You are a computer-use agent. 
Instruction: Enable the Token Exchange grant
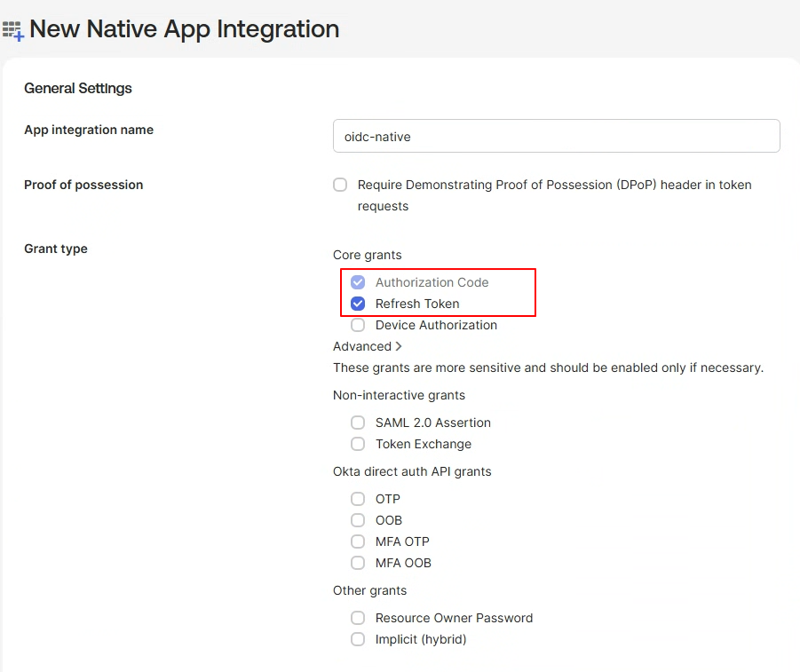(x=358, y=444)
